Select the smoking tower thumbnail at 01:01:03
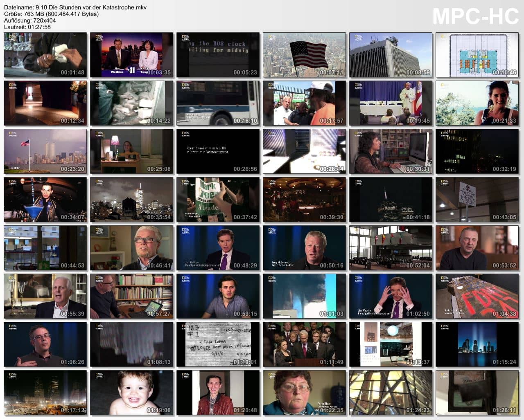The width and height of the screenshot is (524, 420). tap(304, 296)
